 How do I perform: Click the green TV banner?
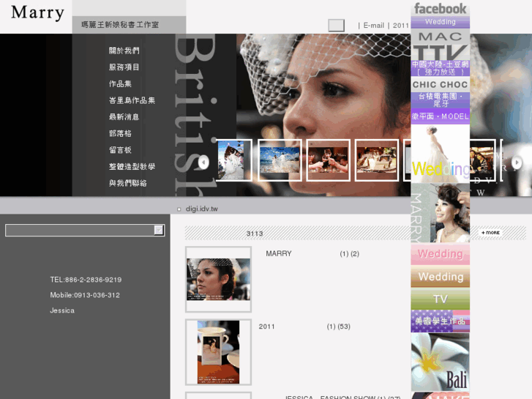tap(440, 299)
